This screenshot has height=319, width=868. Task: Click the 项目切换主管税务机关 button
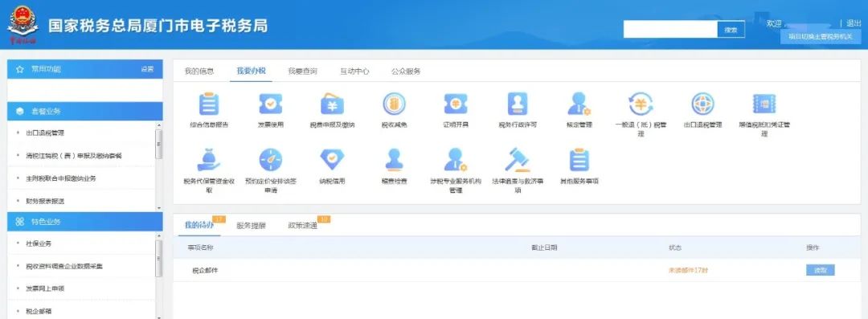pos(821,36)
